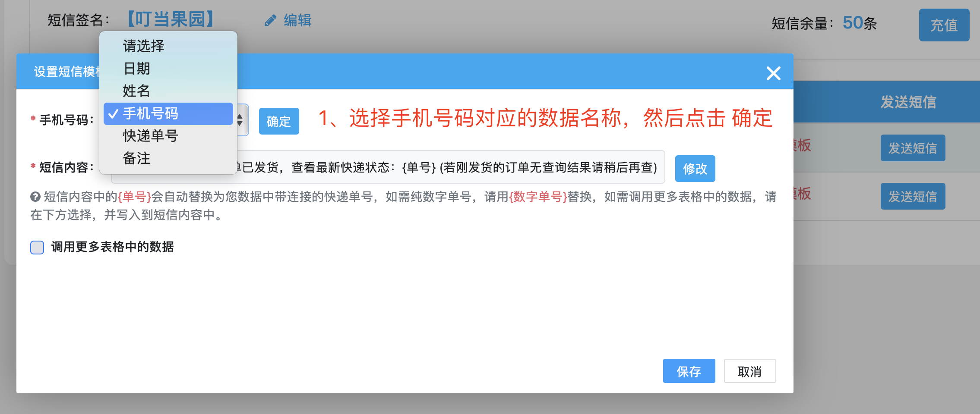This screenshot has width=980, height=414.
Task: Open the 编辑 signature link
Action: click(297, 20)
